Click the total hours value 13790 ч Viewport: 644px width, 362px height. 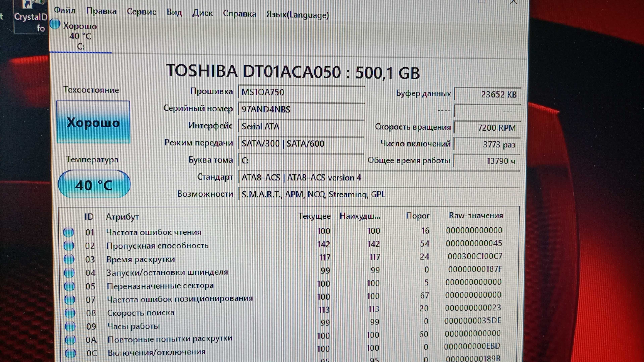tap(487, 161)
